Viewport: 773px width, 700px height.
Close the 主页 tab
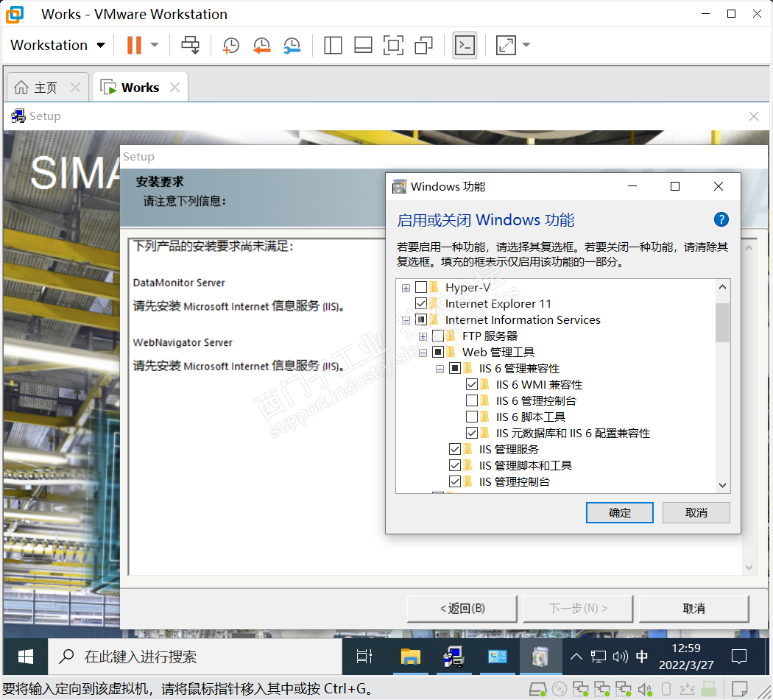coord(75,88)
